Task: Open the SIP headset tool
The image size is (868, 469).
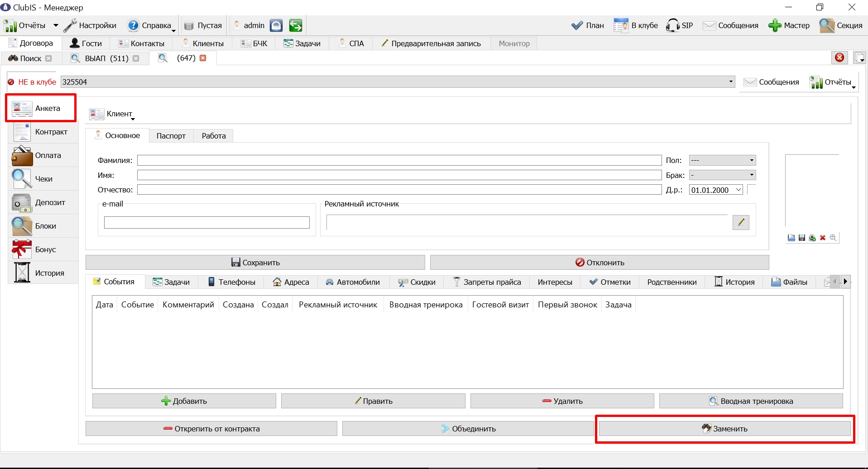Action: pyautogui.click(x=679, y=25)
